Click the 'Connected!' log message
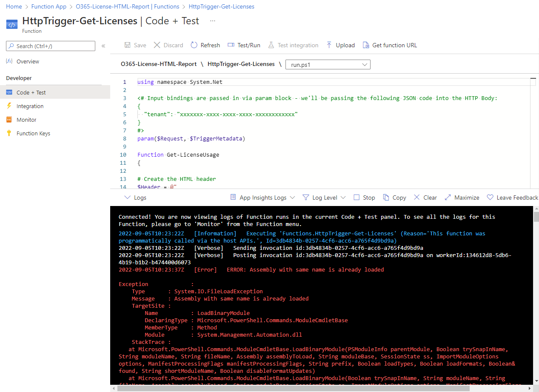The width and height of the screenshot is (539, 392). (x=307, y=220)
